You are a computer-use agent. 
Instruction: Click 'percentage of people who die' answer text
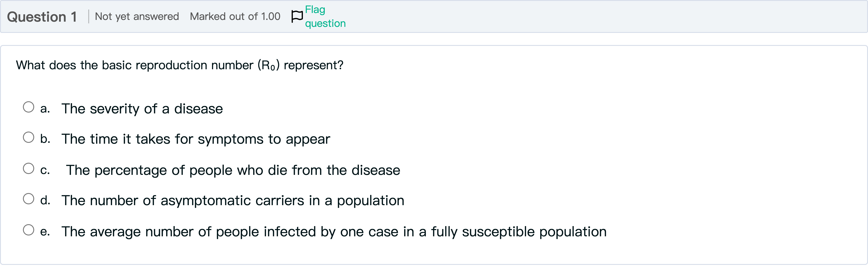click(x=233, y=170)
